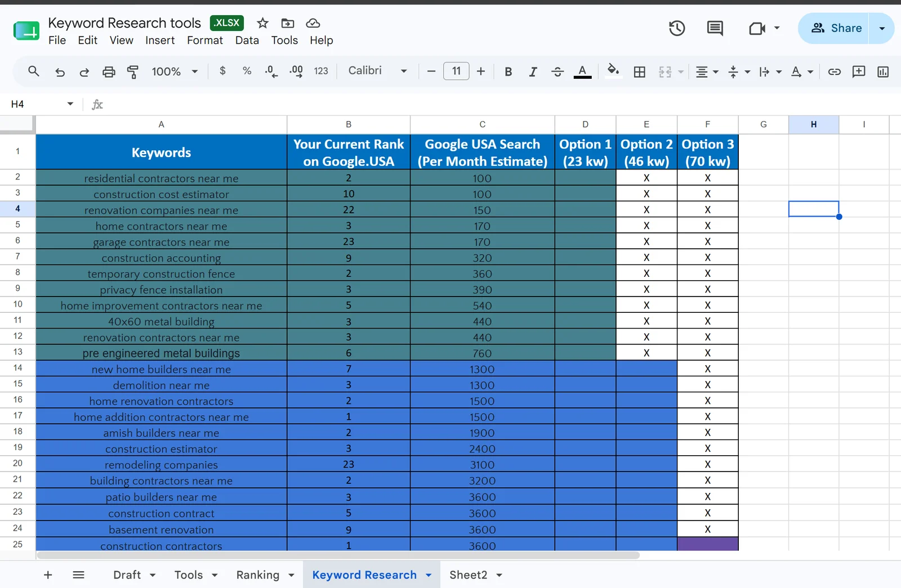Expand the Share options arrow
This screenshot has width=901, height=588.
(x=882, y=28)
